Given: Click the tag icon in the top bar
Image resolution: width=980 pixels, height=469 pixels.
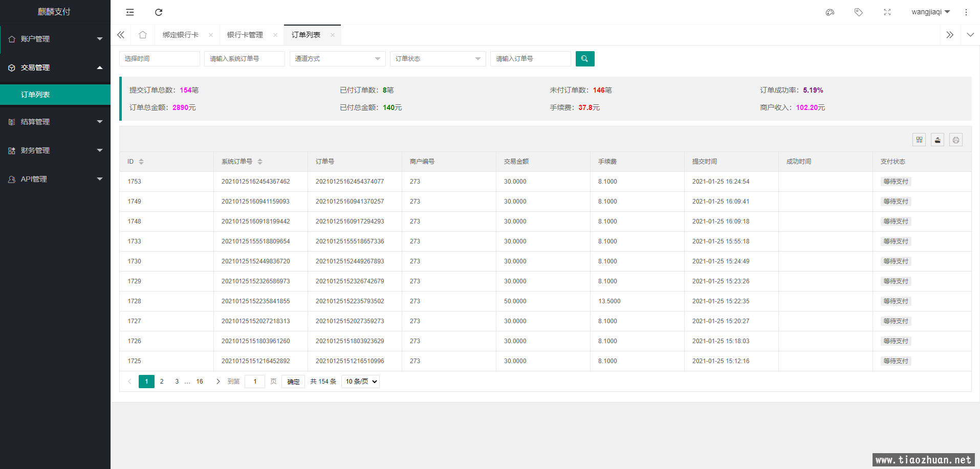Looking at the screenshot, I should point(859,12).
